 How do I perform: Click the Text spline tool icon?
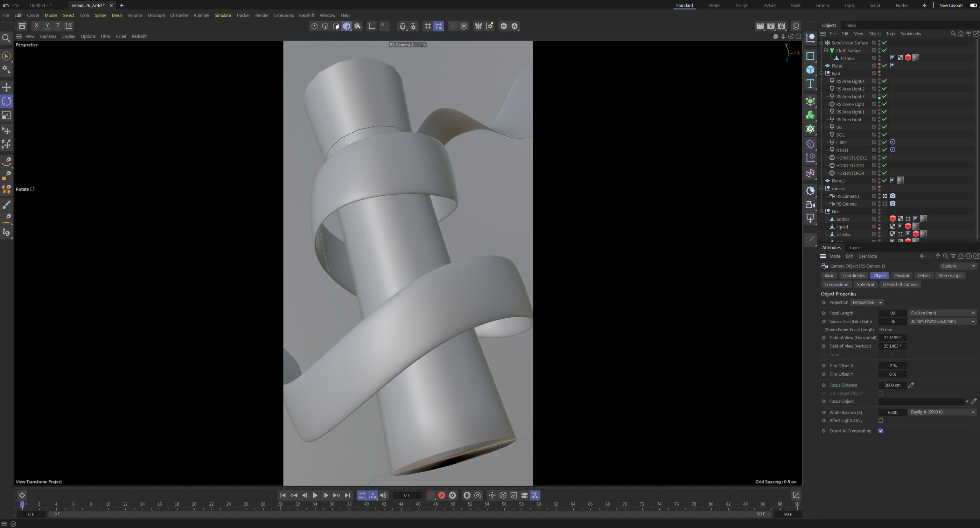(x=810, y=84)
